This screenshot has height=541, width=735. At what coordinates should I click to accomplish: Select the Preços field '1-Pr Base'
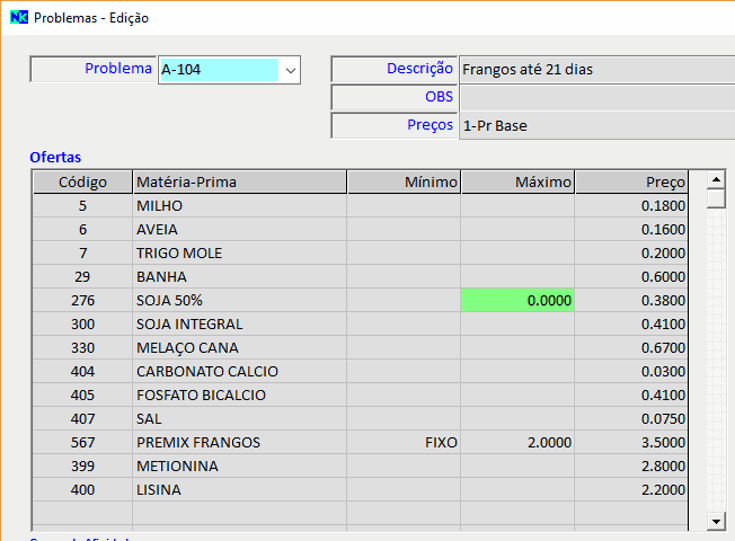[595, 126]
